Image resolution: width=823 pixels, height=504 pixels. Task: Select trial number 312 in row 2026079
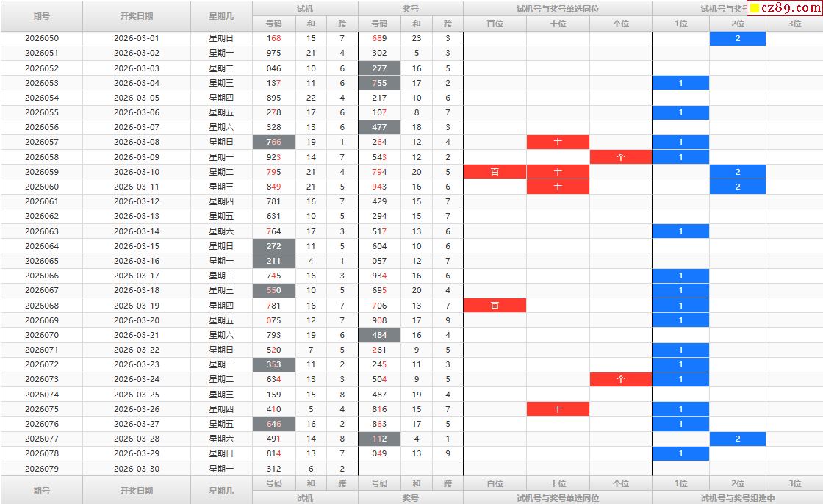tap(274, 469)
